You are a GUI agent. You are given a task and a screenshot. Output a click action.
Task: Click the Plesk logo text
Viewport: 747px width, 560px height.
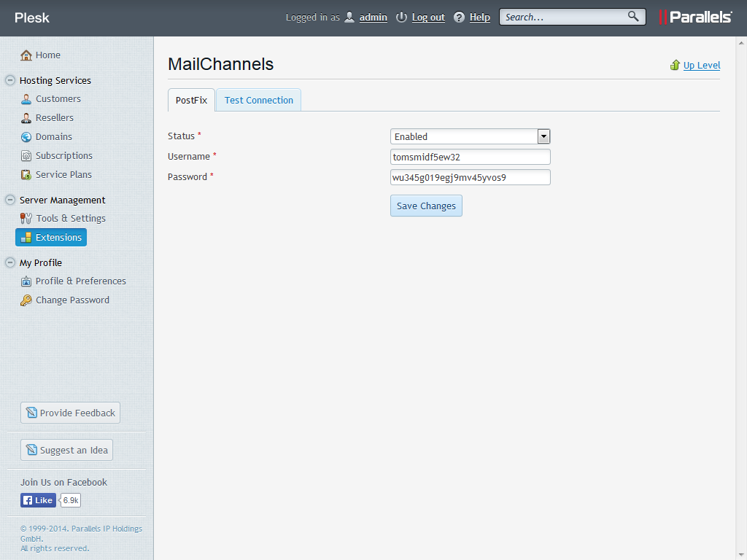(x=32, y=17)
